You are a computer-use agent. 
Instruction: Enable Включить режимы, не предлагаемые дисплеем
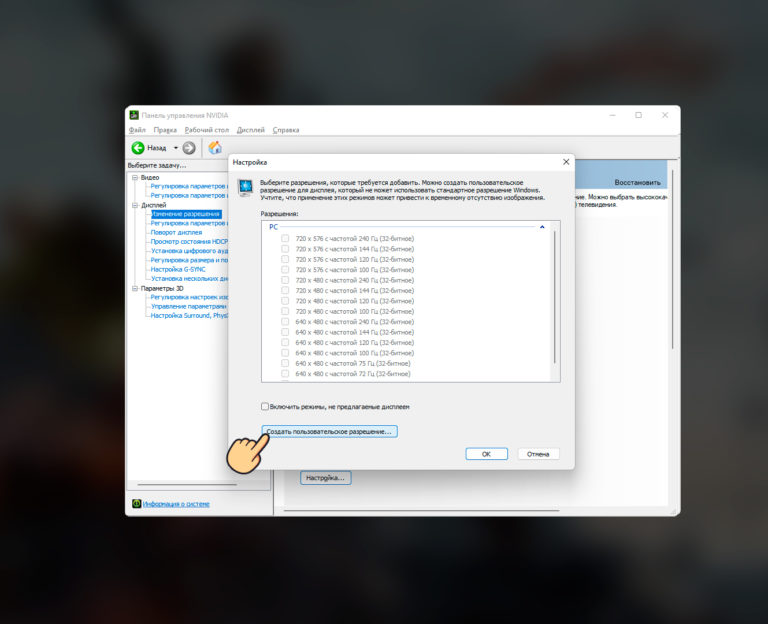point(265,407)
